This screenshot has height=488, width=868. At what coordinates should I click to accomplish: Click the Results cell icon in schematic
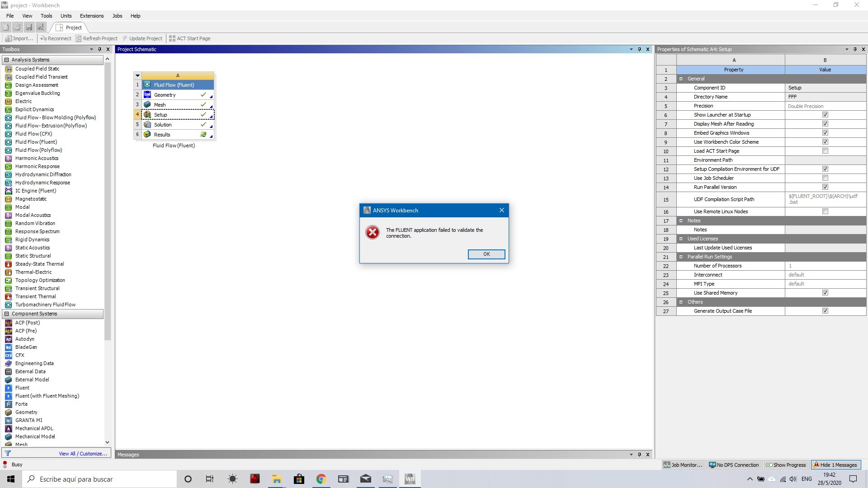pyautogui.click(x=147, y=134)
